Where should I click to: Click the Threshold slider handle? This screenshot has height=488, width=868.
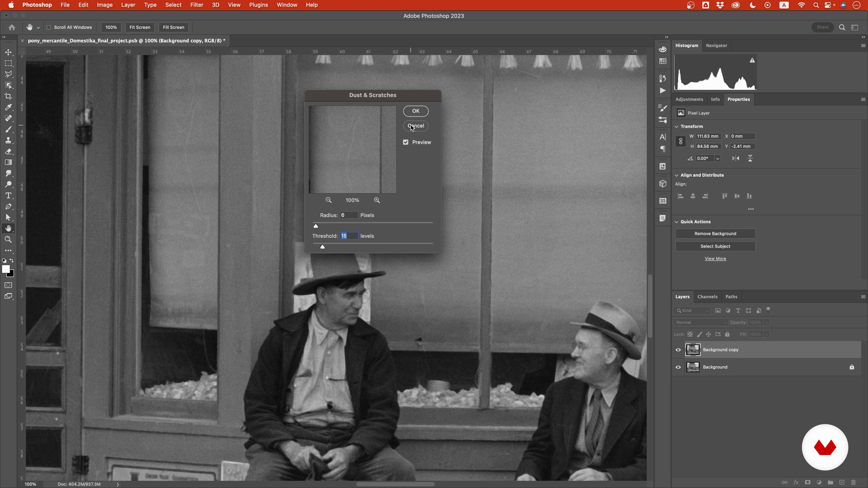click(323, 247)
